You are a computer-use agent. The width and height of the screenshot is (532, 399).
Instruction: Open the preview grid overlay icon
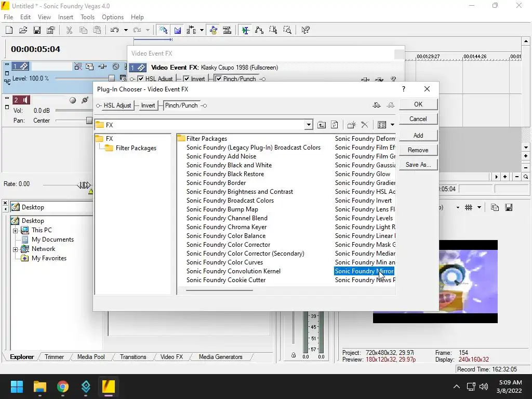click(469, 207)
